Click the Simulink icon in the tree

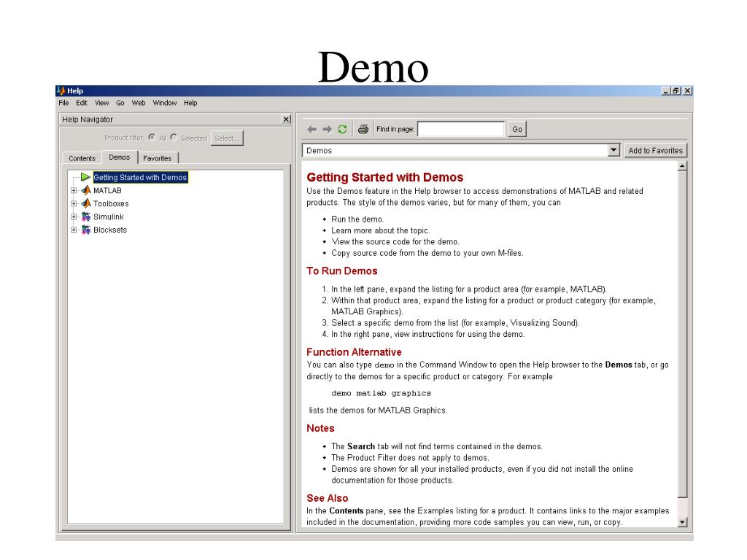click(x=86, y=217)
